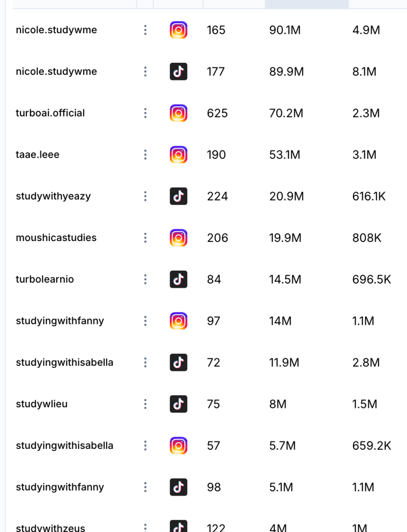Open options menu for turbolearnio
This screenshot has width=407, height=532.
click(145, 280)
